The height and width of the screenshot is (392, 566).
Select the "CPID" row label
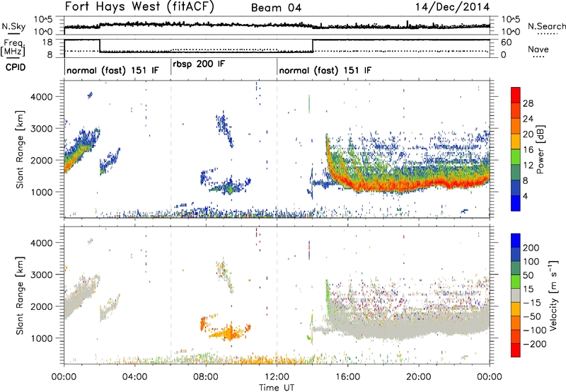(16, 67)
